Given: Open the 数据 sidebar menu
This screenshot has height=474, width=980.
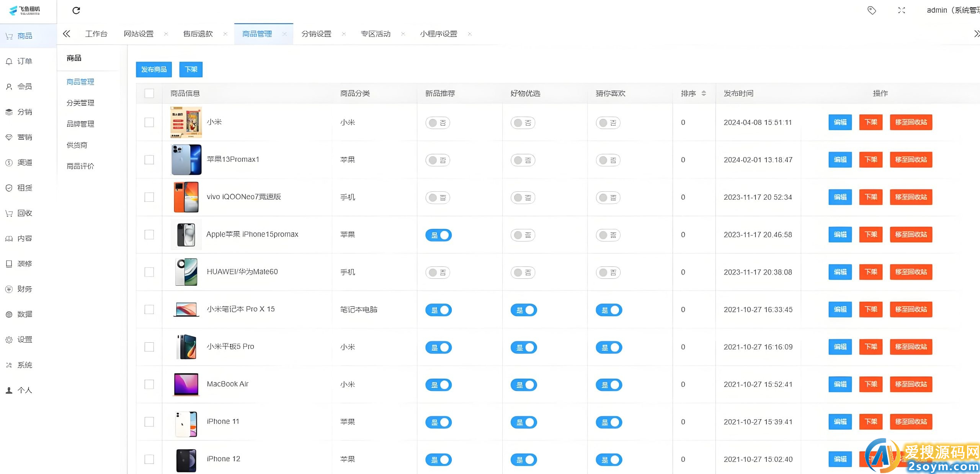Looking at the screenshot, I should pyautogui.click(x=28, y=314).
